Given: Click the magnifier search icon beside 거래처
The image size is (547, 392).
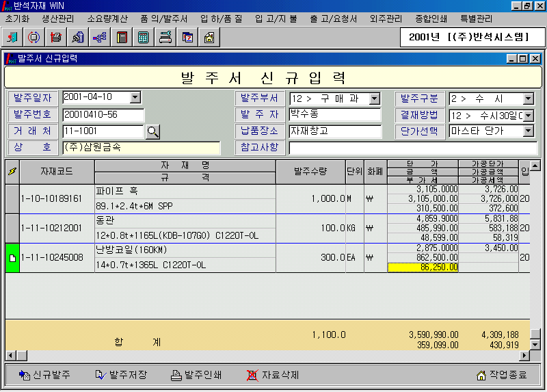Looking at the screenshot, I should pyautogui.click(x=152, y=131).
